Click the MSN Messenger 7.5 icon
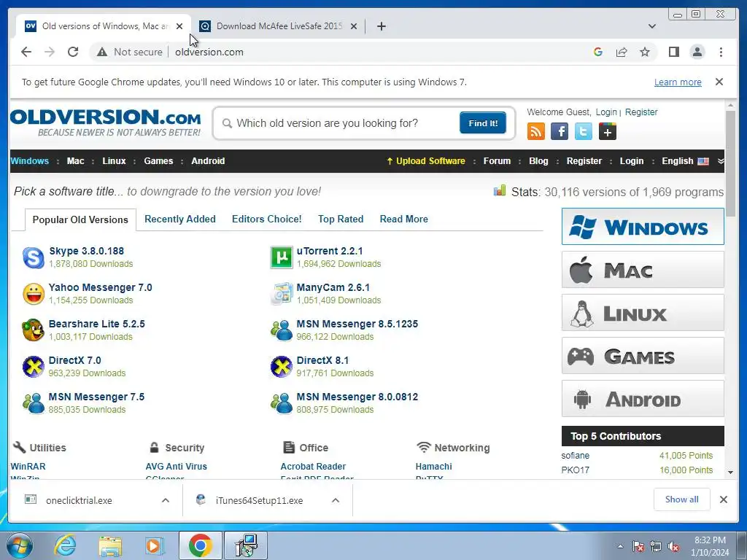The image size is (747, 560). 34,402
